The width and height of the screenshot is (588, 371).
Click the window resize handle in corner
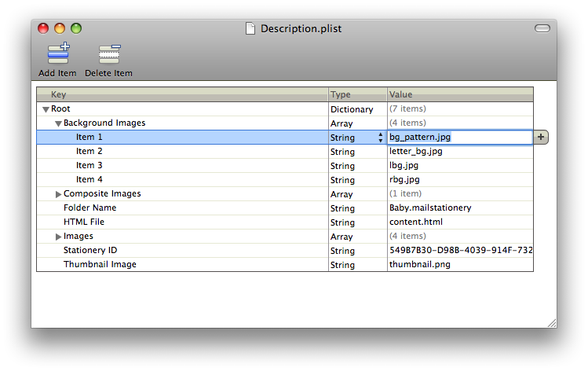tap(551, 322)
